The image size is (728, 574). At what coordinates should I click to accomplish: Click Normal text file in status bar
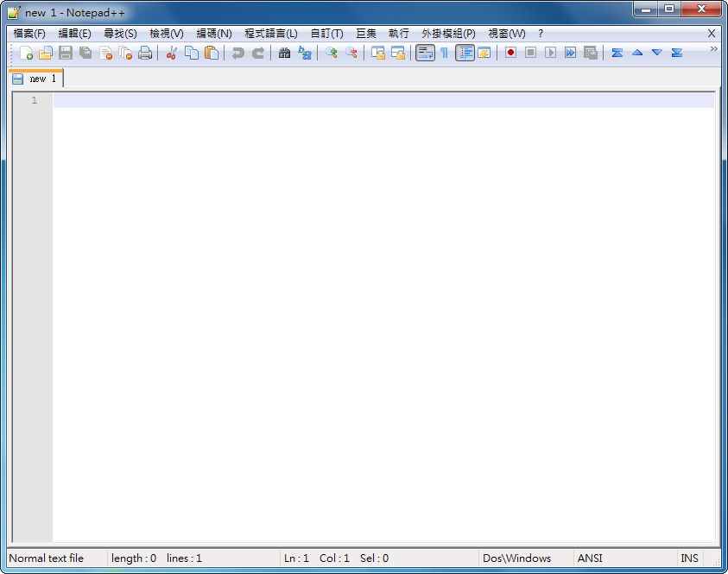point(46,558)
